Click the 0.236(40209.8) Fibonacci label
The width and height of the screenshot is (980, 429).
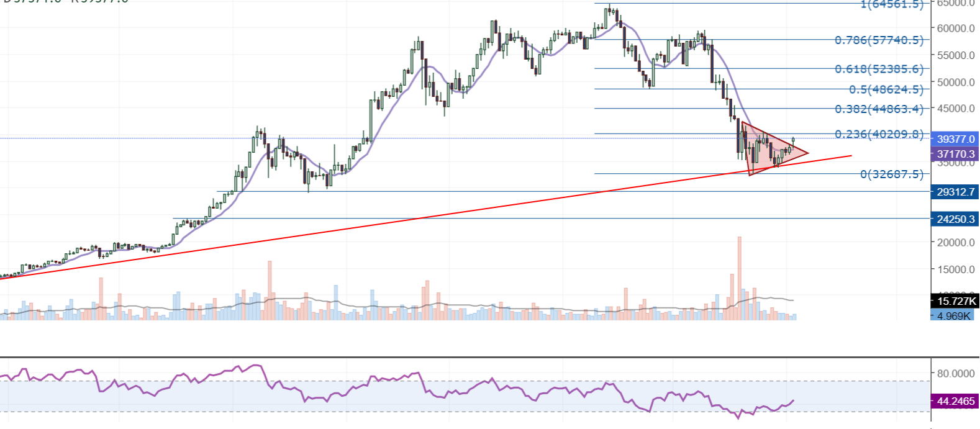[879, 134]
